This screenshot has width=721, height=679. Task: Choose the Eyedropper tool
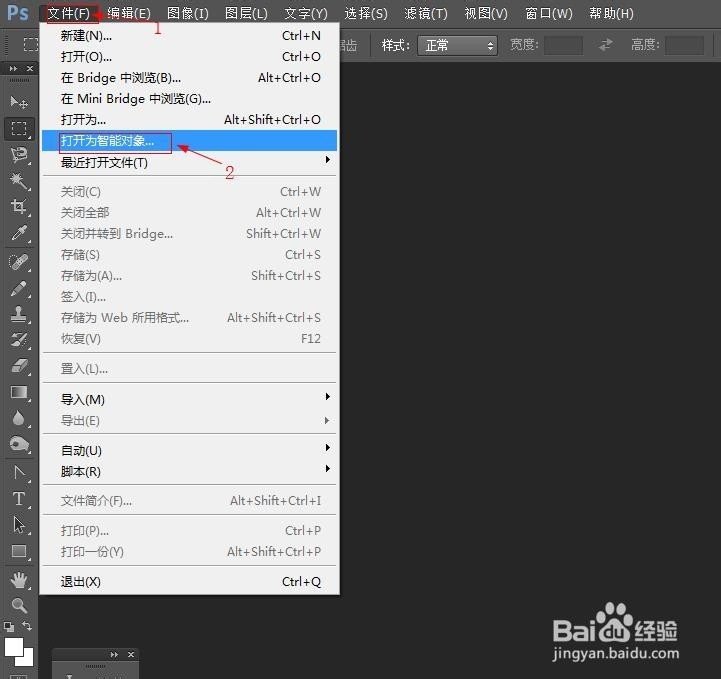pos(18,233)
